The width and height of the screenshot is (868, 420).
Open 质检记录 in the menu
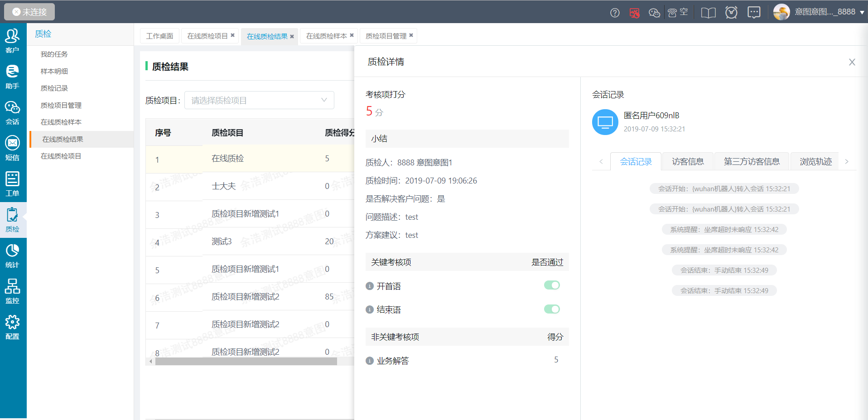tap(54, 88)
